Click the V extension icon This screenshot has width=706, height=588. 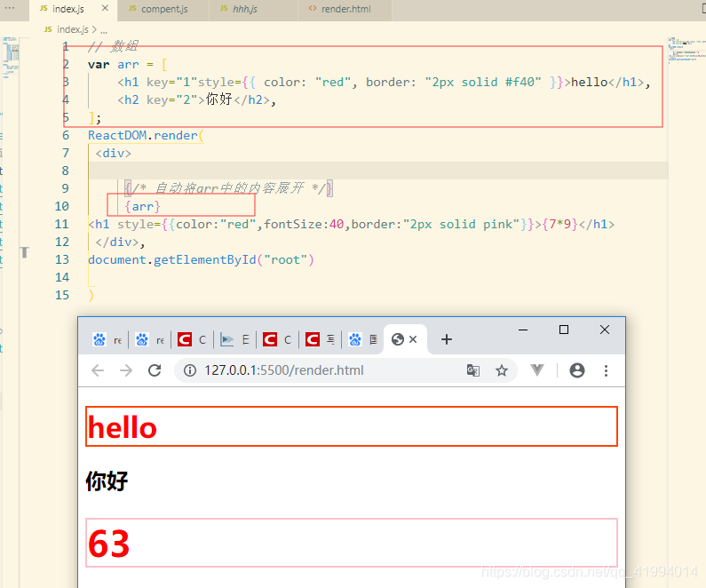click(x=536, y=370)
